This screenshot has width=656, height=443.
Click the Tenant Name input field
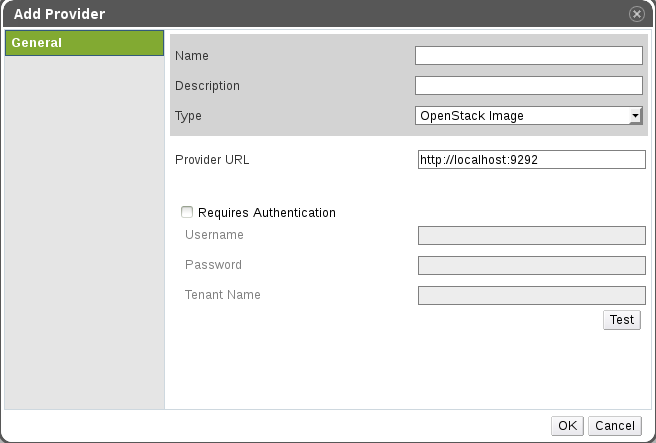click(x=530, y=295)
